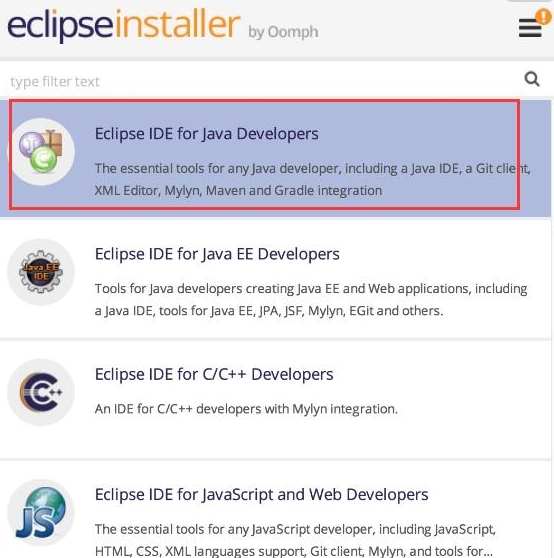Open the hamburger menu
The image size is (554, 558).
tap(530, 28)
